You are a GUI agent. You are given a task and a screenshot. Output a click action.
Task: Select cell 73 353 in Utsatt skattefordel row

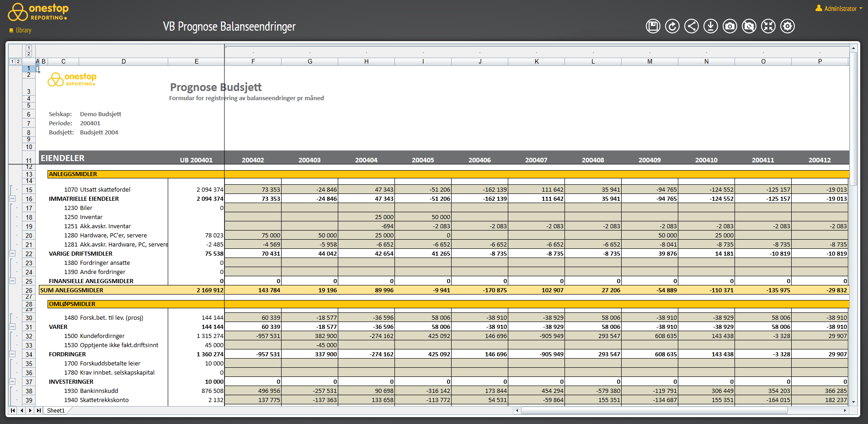point(253,189)
